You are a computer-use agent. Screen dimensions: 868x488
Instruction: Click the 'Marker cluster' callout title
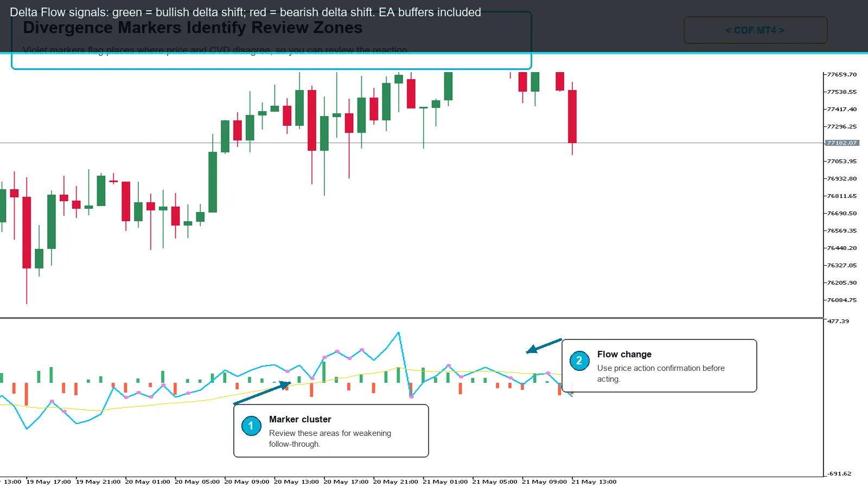coord(300,419)
